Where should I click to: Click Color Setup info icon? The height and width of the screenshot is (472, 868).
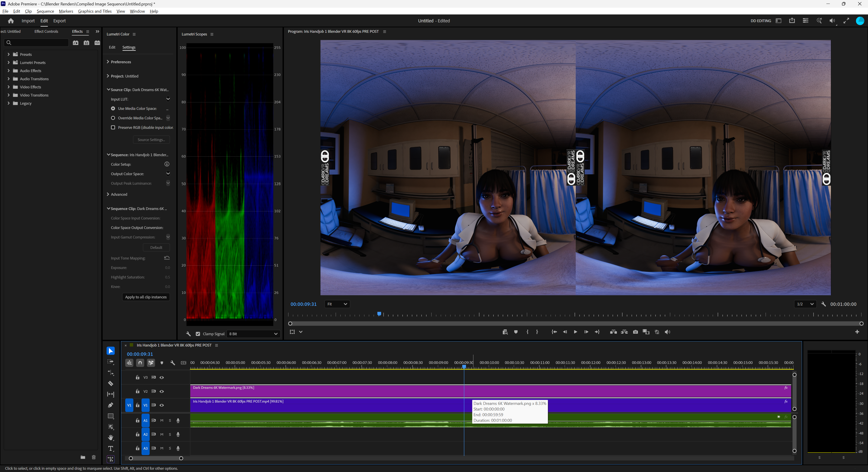[x=167, y=164]
